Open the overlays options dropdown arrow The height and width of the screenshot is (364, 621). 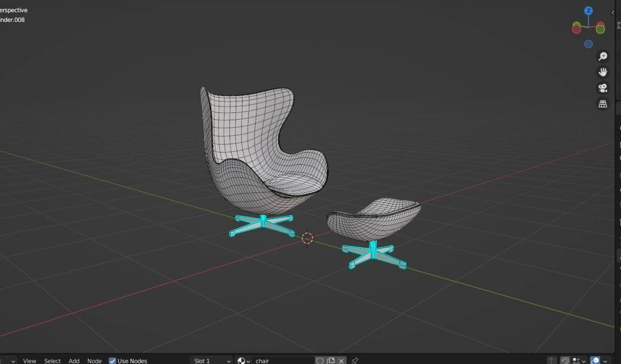click(x=606, y=361)
